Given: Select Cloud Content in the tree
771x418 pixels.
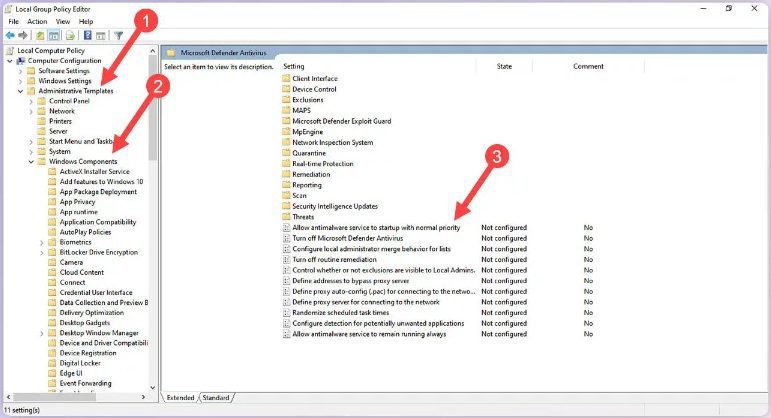Looking at the screenshot, I should click(x=82, y=272).
